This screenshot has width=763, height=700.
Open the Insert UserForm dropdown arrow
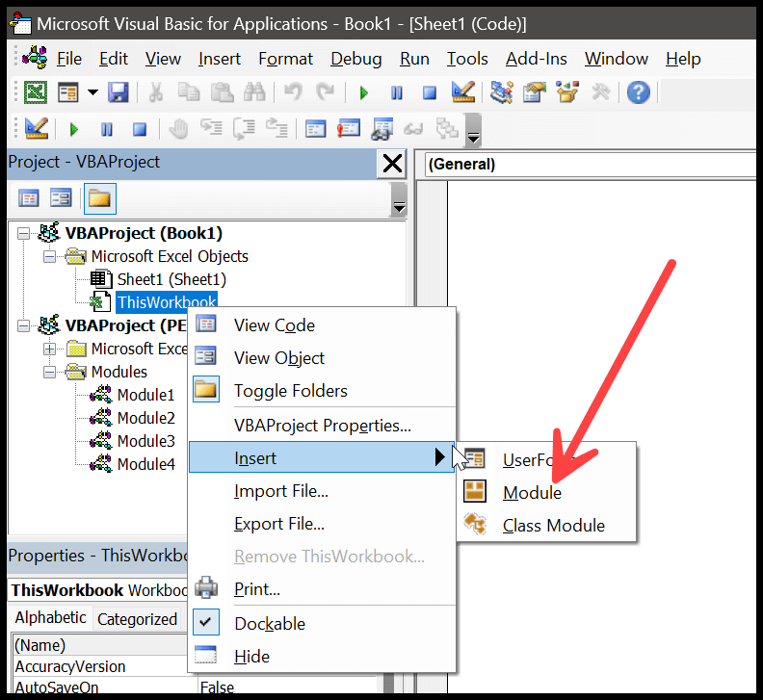(x=92, y=91)
